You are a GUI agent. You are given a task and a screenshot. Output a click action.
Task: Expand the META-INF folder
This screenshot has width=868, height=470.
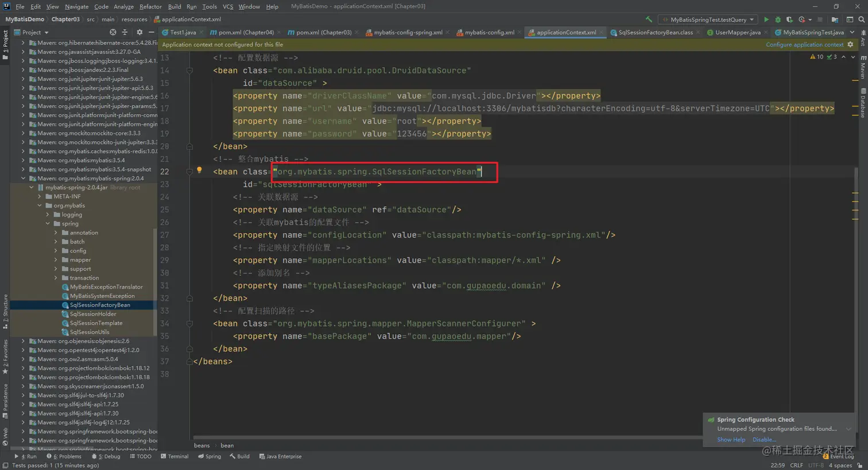pos(40,196)
